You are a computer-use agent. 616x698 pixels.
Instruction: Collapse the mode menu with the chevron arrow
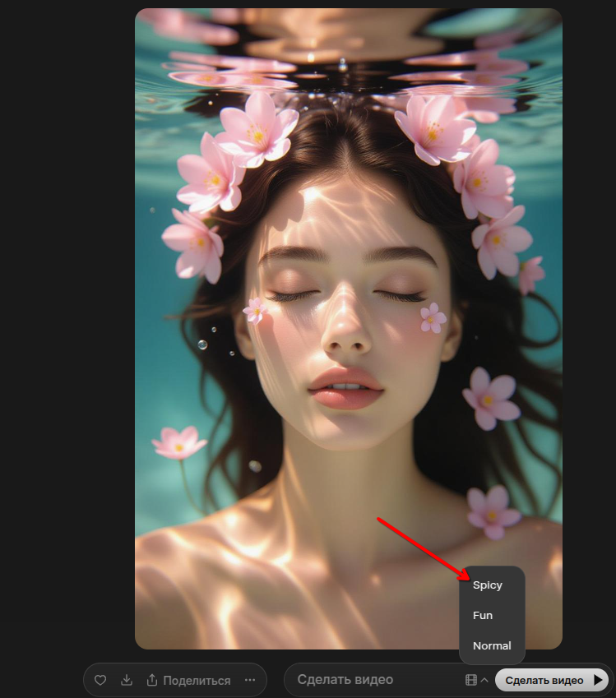point(484,680)
